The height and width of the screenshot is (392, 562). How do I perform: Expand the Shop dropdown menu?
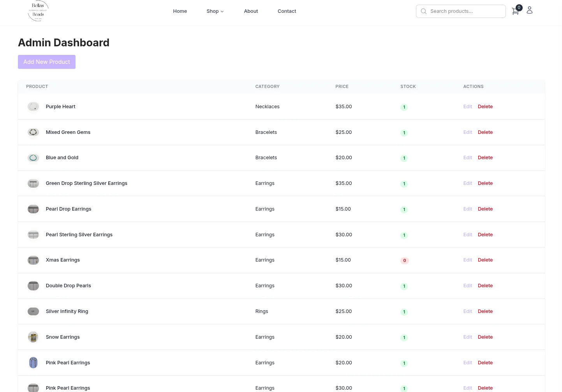click(x=215, y=11)
